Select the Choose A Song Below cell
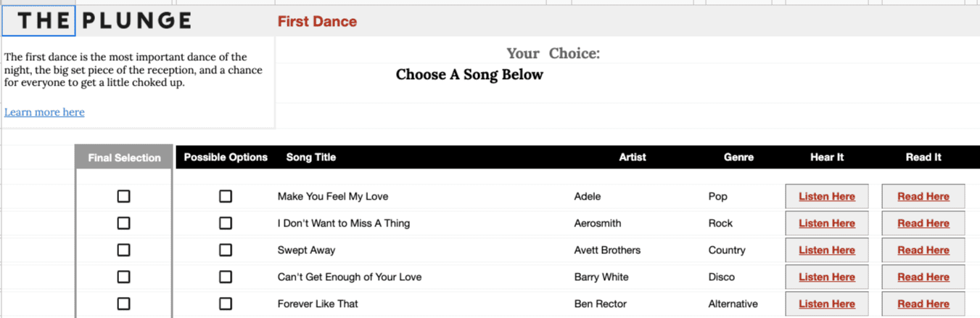The image size is (980, 318). (x=469, y=75)
